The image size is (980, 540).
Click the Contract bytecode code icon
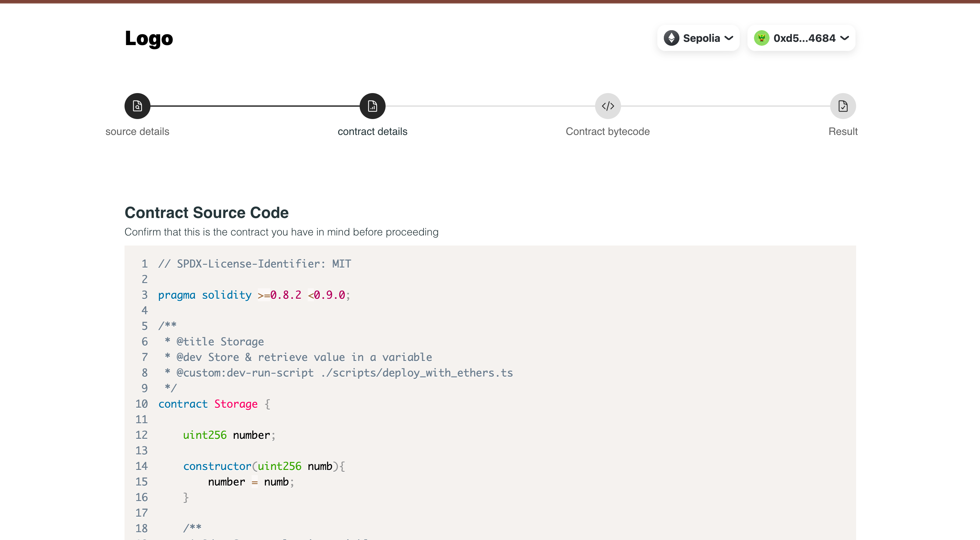(607, 106)
